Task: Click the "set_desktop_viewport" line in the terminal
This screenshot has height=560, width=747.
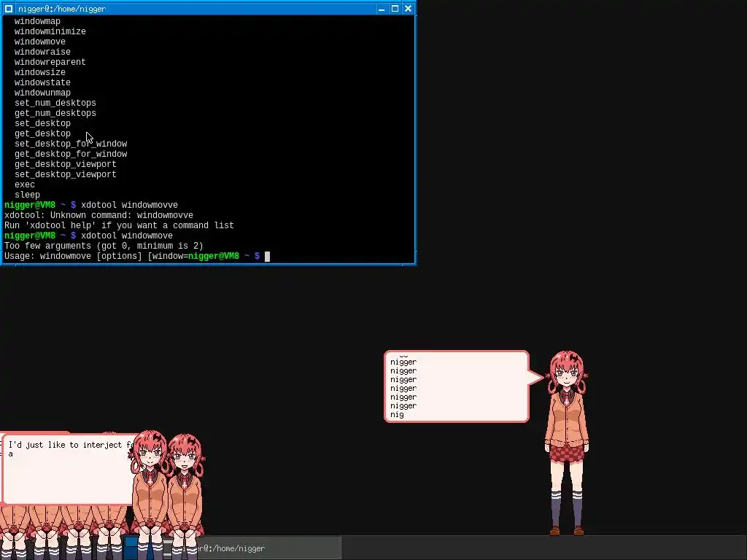Action: pos(65,175)
